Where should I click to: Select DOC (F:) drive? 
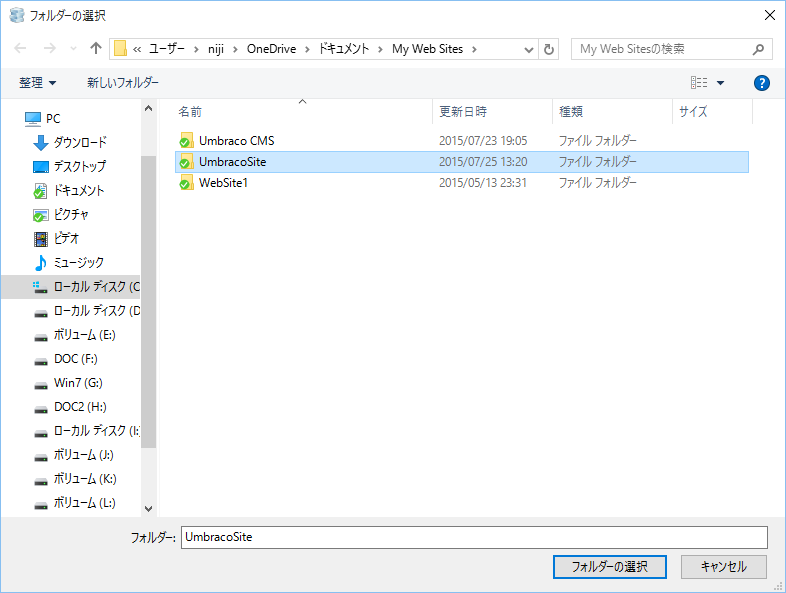(x=66, y=359)
